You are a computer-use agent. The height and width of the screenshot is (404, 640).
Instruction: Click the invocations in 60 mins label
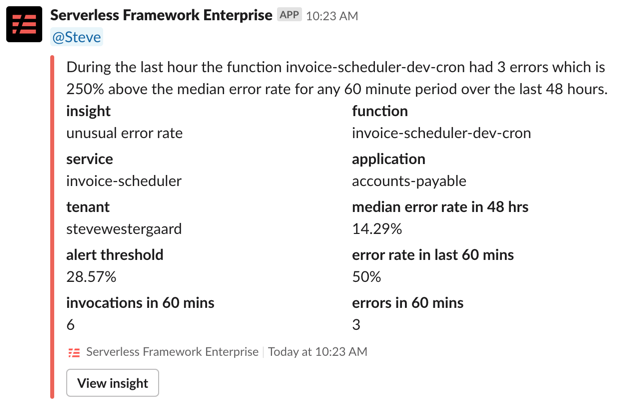pos(140,303)
